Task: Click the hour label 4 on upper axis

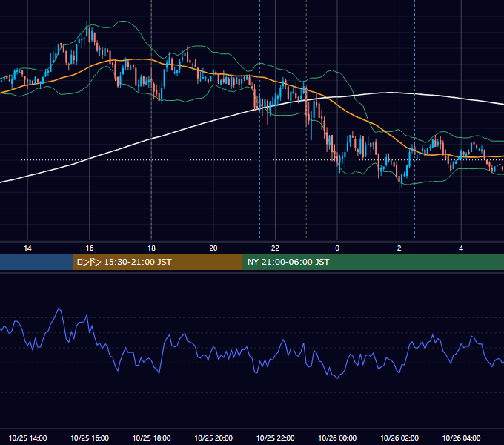Action: pyautogui.click(x=461, y=248)
